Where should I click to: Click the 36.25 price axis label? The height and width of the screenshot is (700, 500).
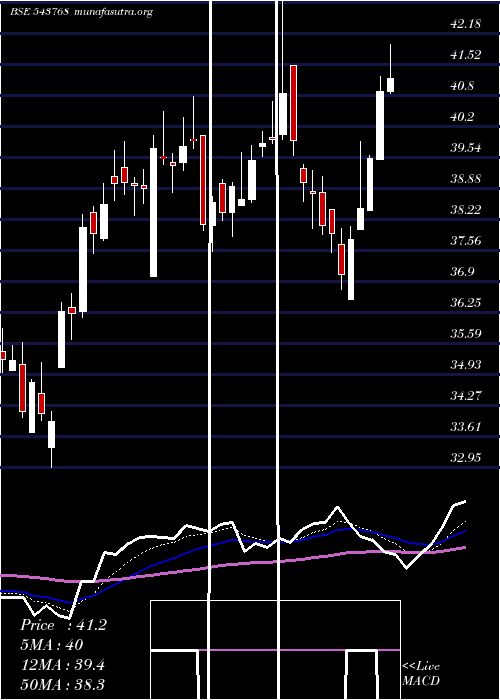click(466, 303)
